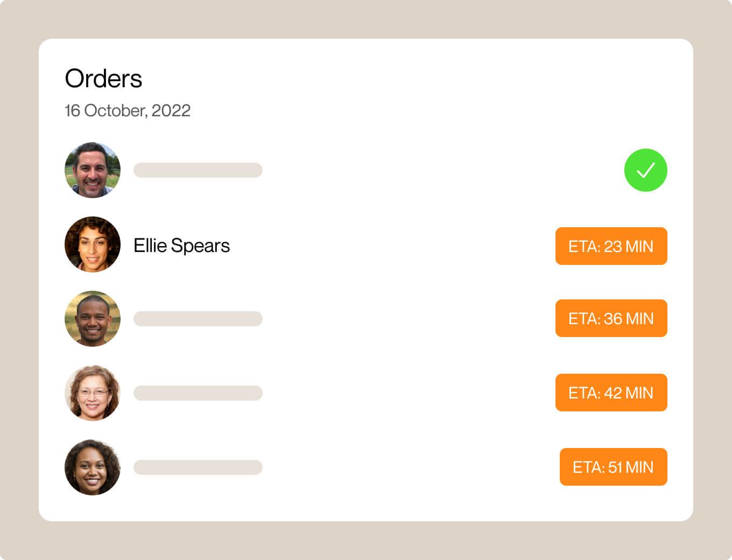
Task: Click the placeholder name bar in 51 MIN row
Action: [198, 467]
